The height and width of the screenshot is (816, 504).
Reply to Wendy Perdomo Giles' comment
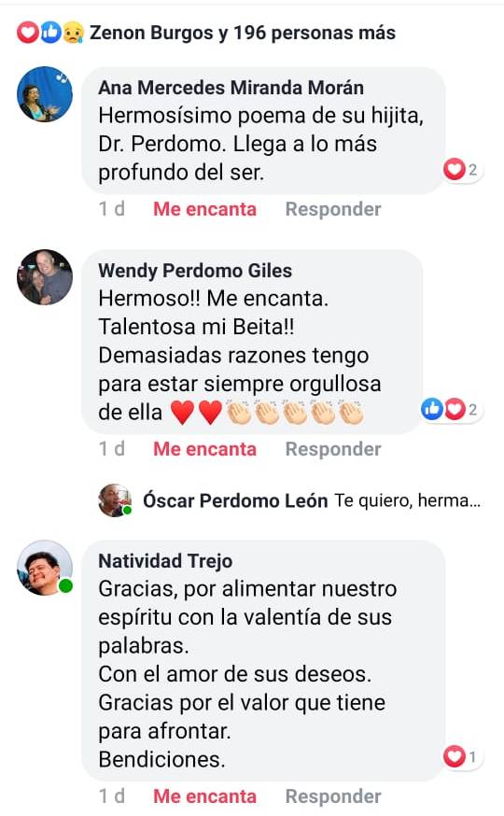[333, 449]
